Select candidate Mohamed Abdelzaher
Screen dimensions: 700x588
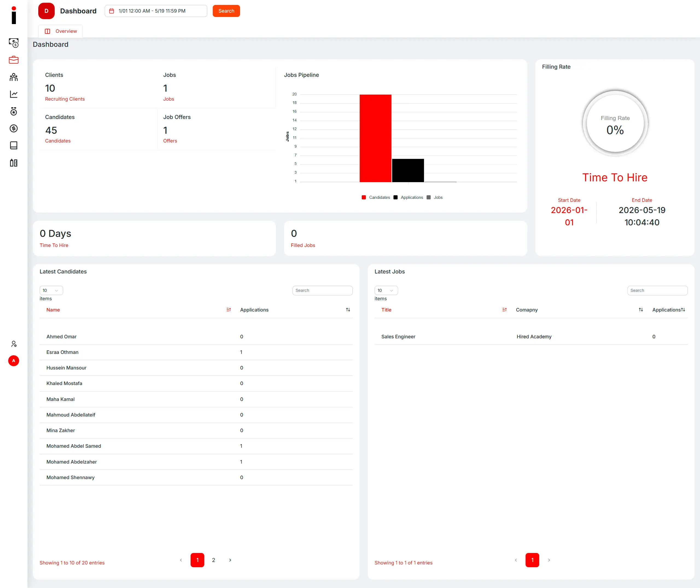point(72,462)
